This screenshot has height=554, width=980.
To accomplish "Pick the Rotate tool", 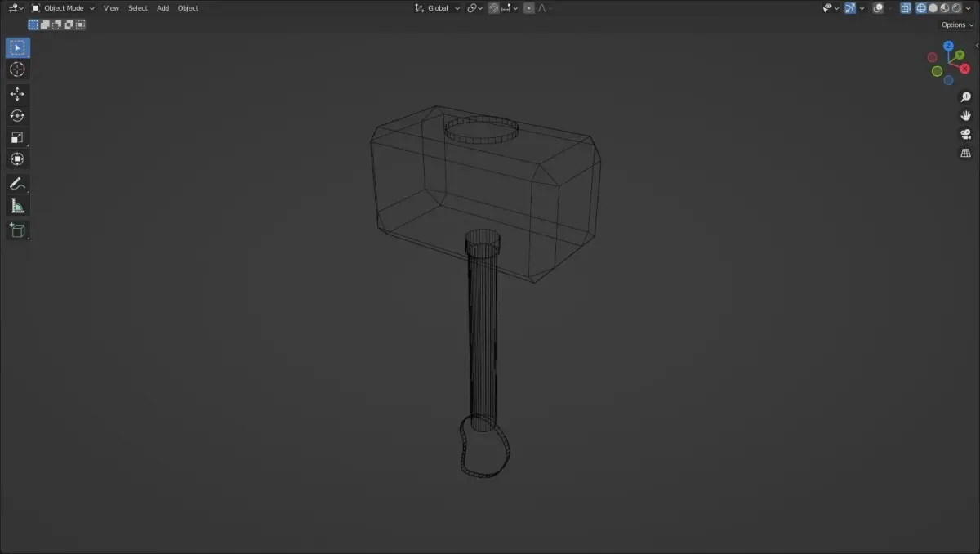I will point(17,116).
